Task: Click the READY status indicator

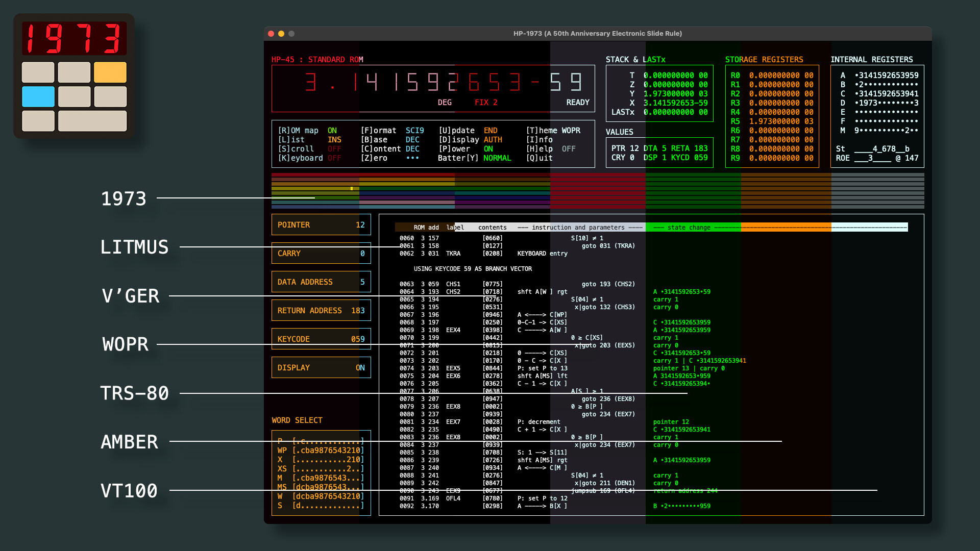Action: tap(578, 103)
